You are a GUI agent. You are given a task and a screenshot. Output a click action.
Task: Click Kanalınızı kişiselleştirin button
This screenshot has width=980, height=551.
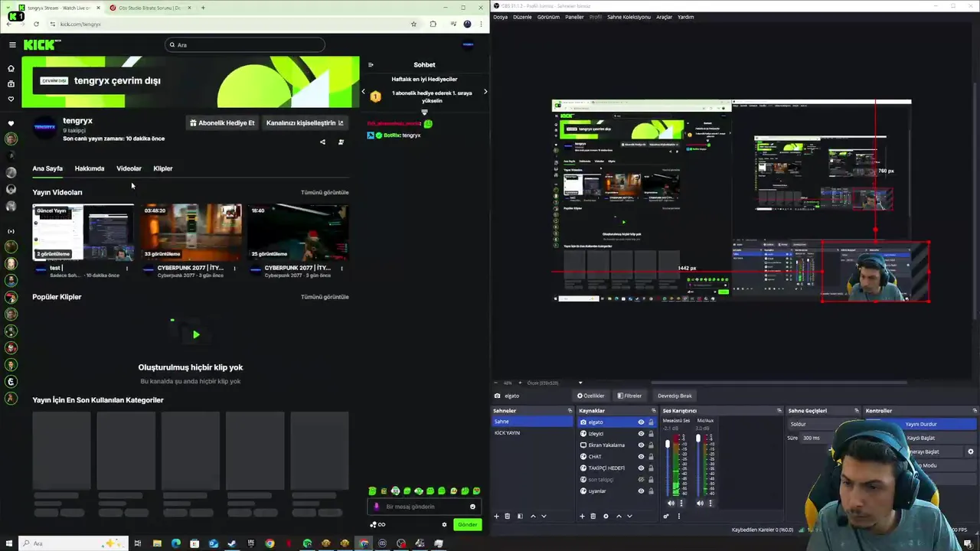pyautogui.click(x=305, y=122)
